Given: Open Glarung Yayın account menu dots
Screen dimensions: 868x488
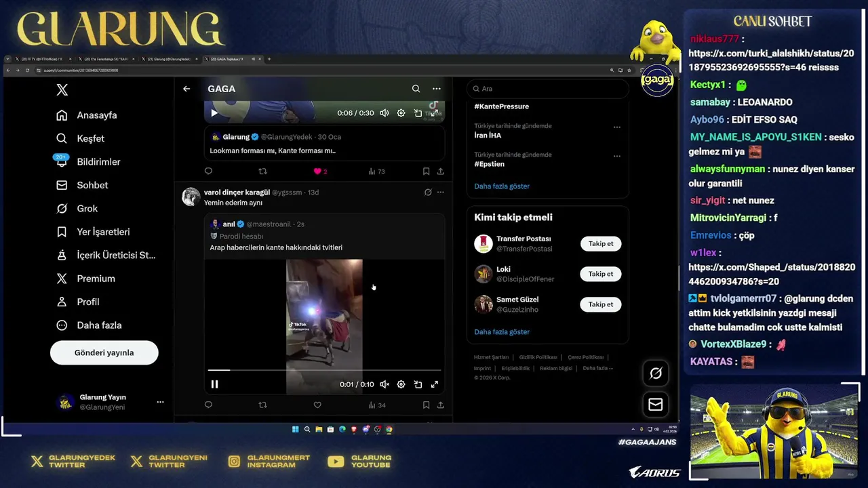Looking at the screenshot, I should tap(160, 402).
